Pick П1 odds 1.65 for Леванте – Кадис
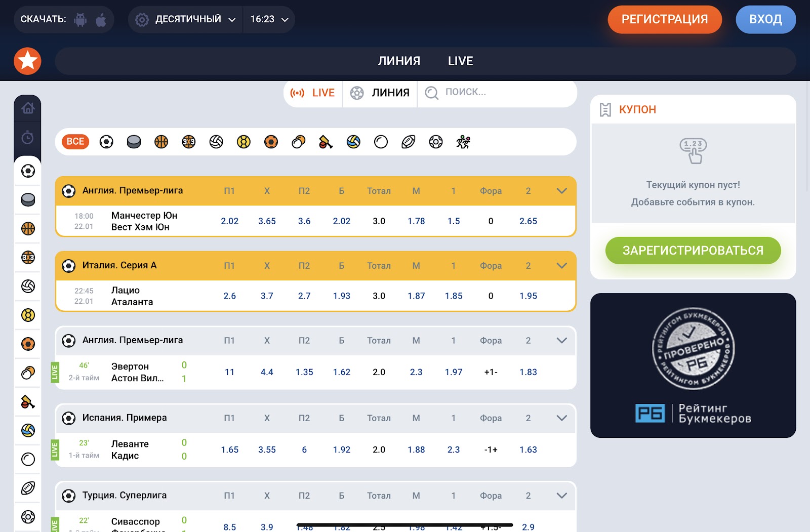This screenshot has height=532, width=810. pos(229,449)
